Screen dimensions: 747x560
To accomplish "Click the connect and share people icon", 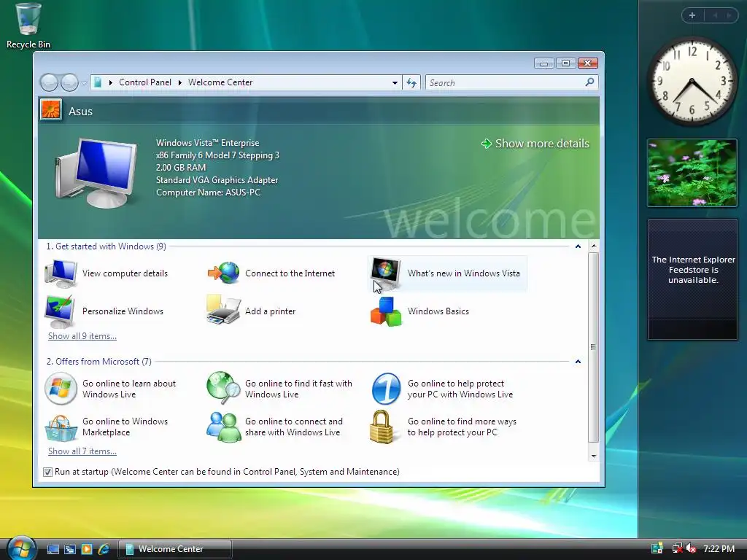I will click(x=223, y=427).
